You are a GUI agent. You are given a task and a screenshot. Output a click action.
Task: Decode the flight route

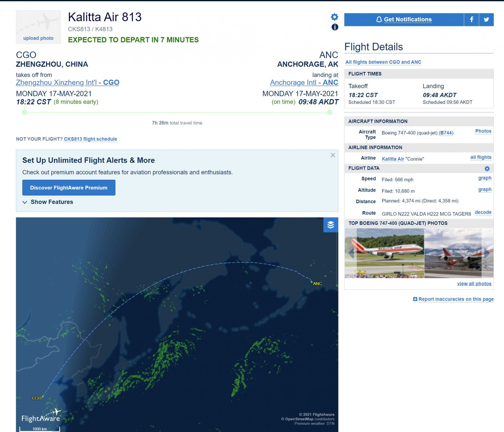pos(483,212)
